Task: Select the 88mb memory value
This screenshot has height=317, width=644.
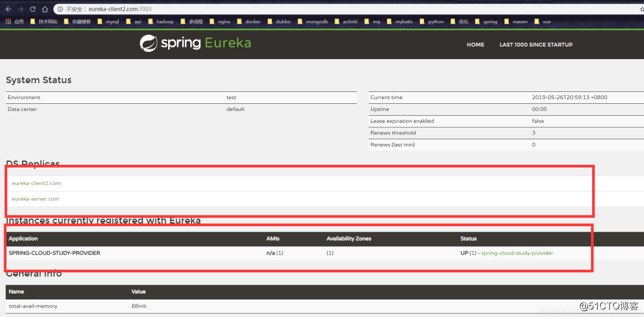Action: click(139, 306)
